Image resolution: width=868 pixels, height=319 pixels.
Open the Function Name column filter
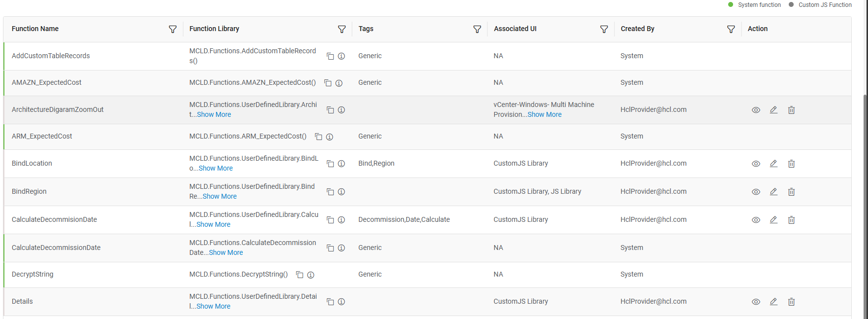point(173,30)
